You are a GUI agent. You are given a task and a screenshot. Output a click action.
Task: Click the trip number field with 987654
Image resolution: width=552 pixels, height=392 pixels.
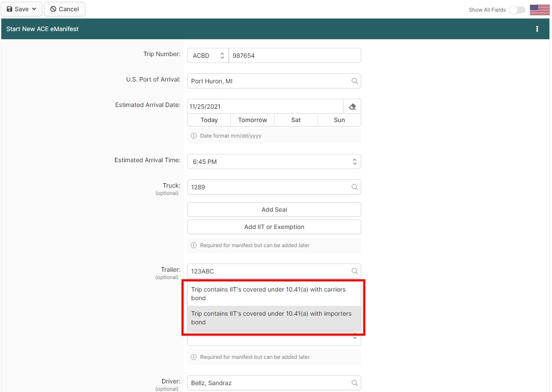click(294, 56)
